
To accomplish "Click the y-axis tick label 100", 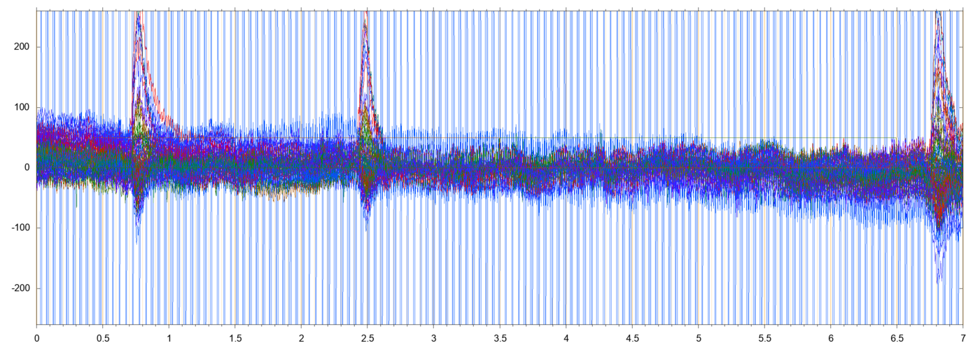I will [x=22, y=107].
